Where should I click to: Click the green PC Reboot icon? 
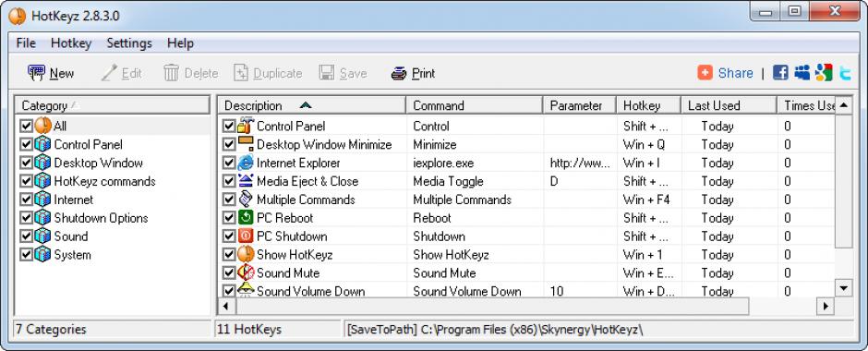246,218
